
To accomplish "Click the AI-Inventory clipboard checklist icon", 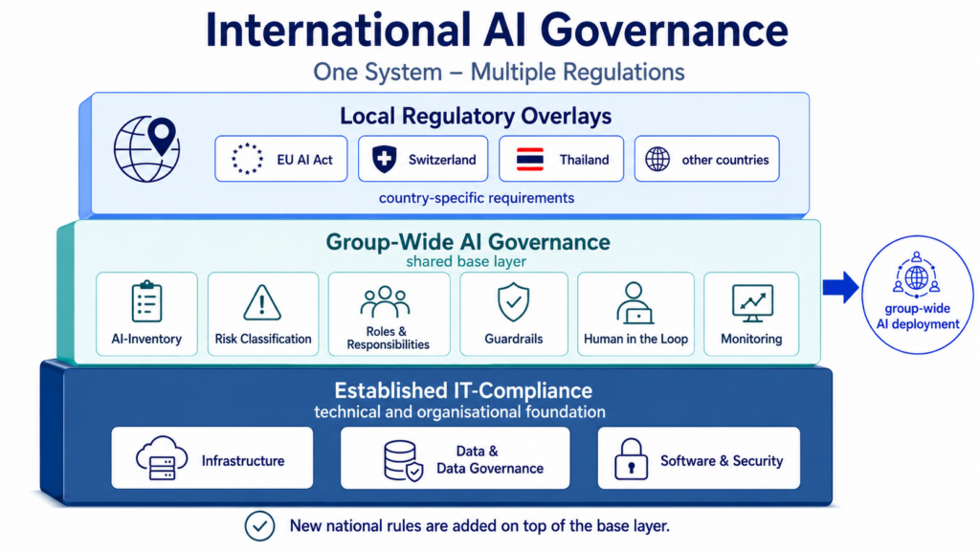I will click(146, 301).
